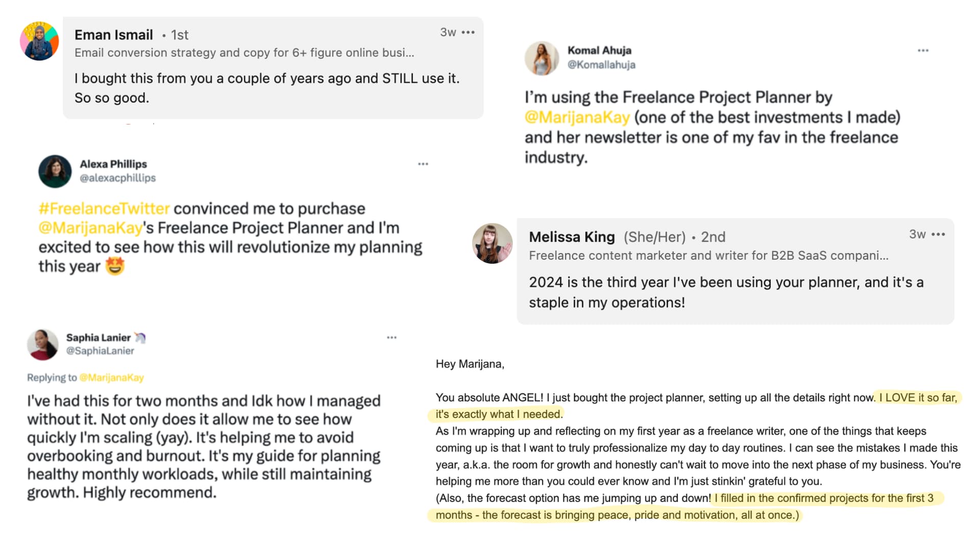The width and height of the screenshot is (980, 551).
Task: Open more options on Eman Ismail's comment
Action: [x=468, y=32]
